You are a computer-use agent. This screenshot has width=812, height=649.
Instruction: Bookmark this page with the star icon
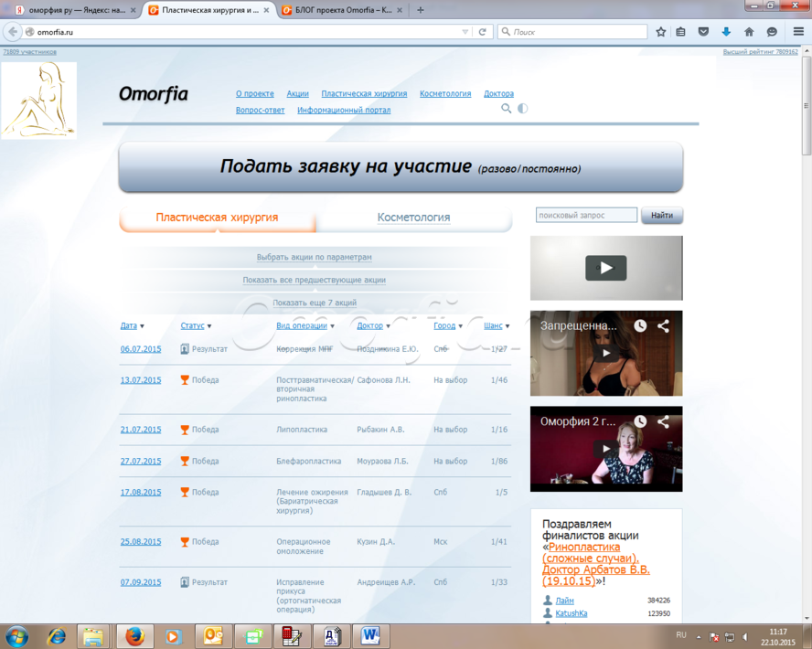click(661, 32)
